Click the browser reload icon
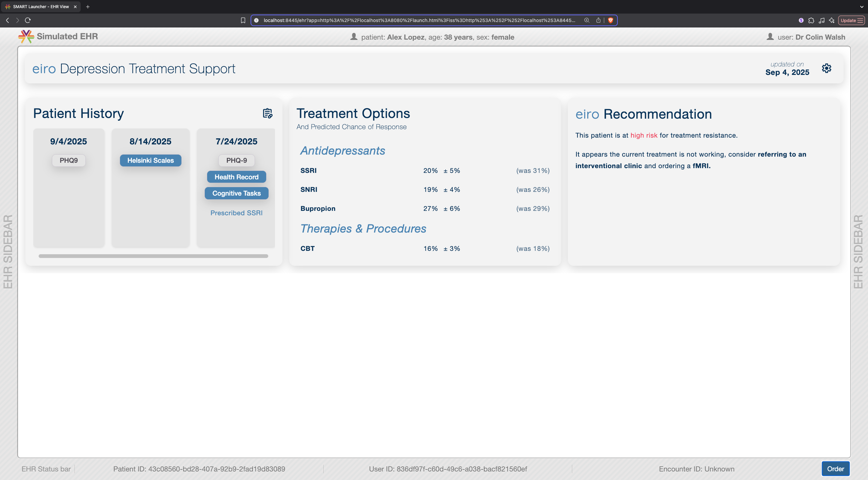 pyautogui.click(x=28, y=20)
